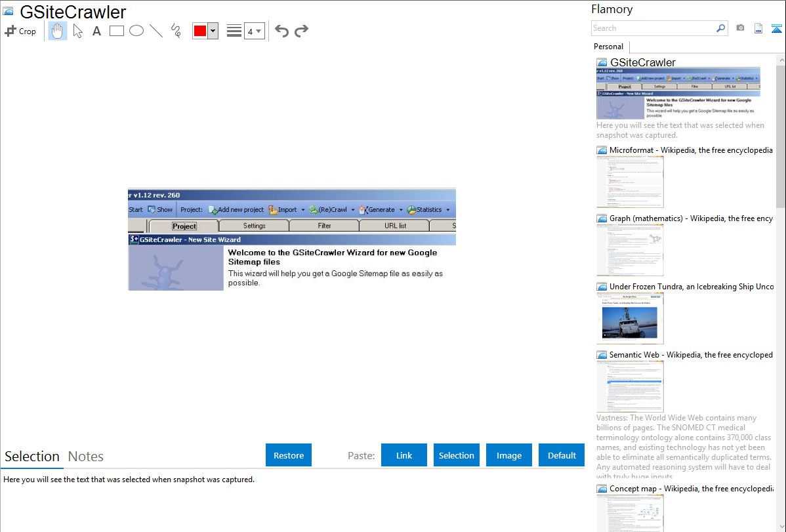Viewport: 786px width, 532px height.
Task: Click the Under Frozen Tundra snapshot icon
Action: click(x=602, y=286)
